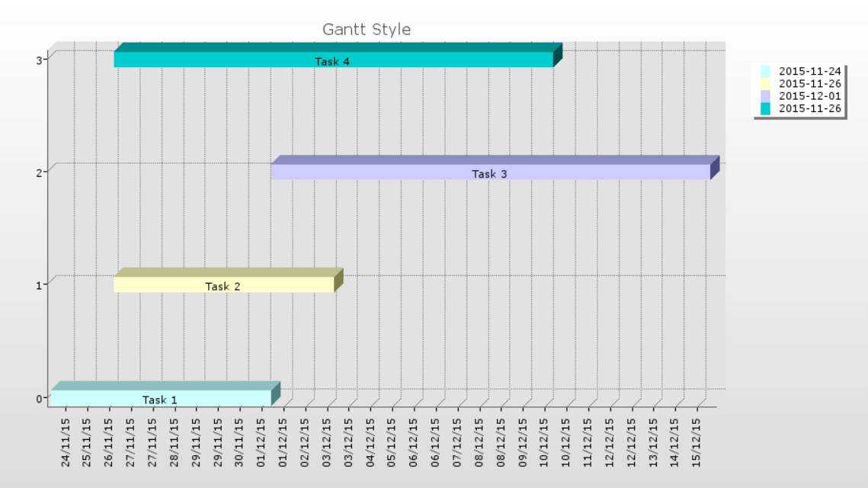Screen dimensions: 868x488
Task: Click the y-axis label 3
Action: [40, 59]
